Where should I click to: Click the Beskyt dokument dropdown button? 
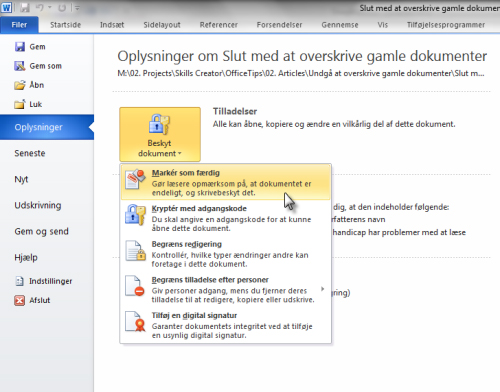click(160, 134)
